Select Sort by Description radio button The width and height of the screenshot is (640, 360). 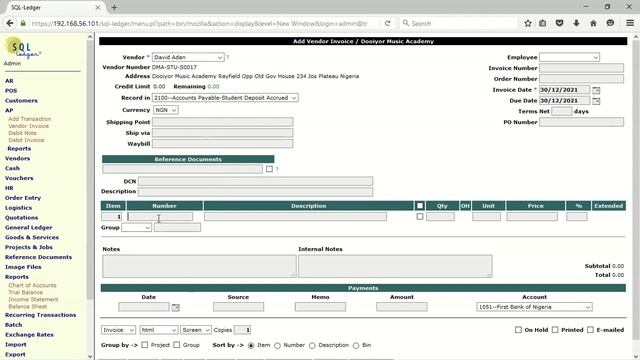(x=312, y=345)
